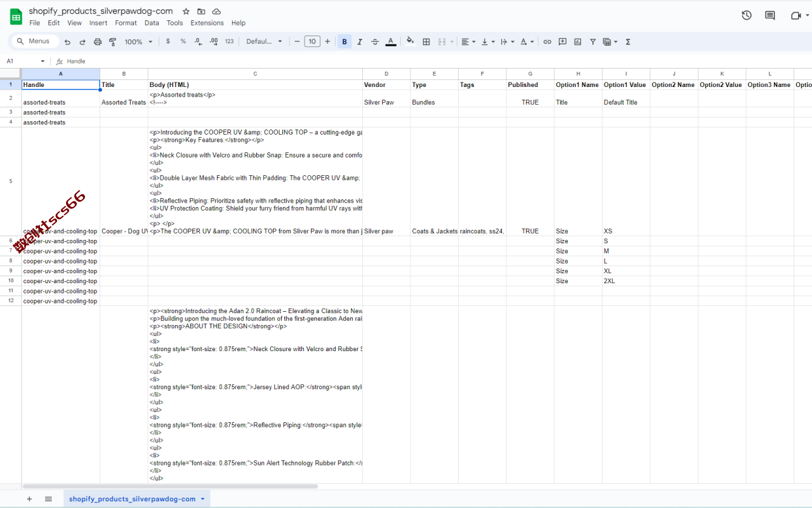
Task: Click the font size input field
Action: coord(312,42)
